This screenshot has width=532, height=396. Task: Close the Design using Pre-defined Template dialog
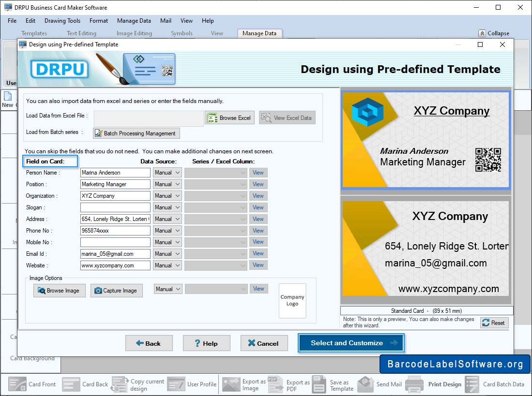[502, 44]
